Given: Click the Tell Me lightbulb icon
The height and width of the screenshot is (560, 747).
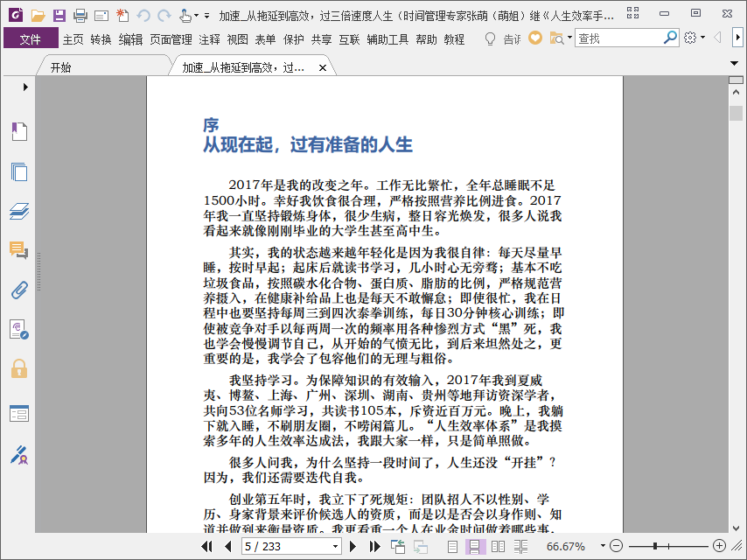Looking at the screenshot, I should coord(490,38).
